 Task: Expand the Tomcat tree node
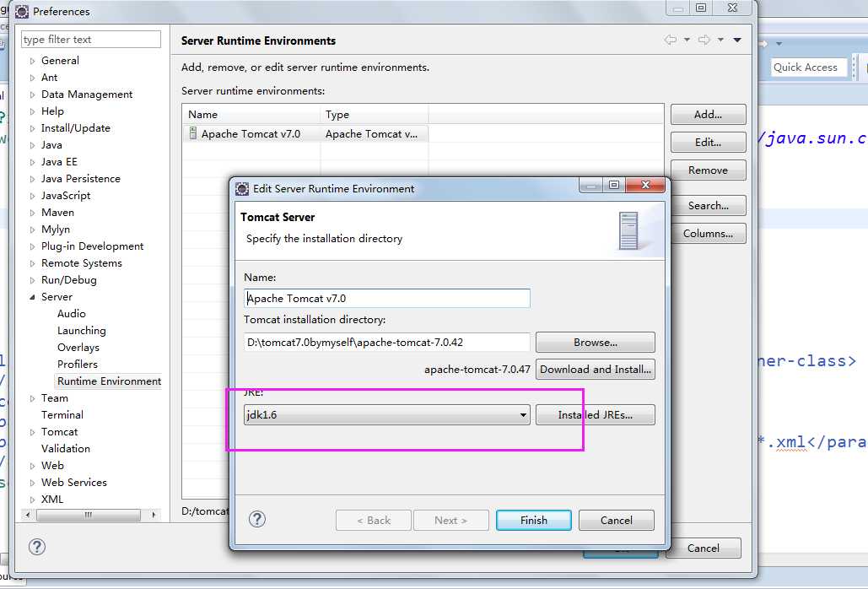[x=33, y=432]
